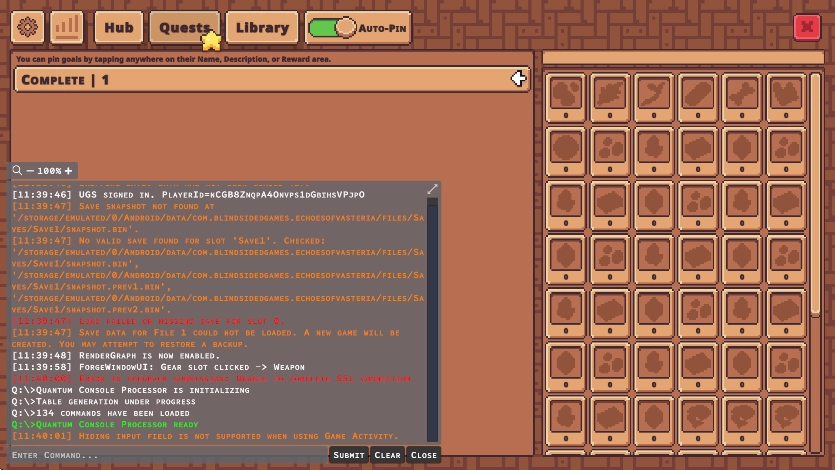The width and height of the screenshot is (835, 470).
Task: Click the Enter Command input field
Action: 165,455
